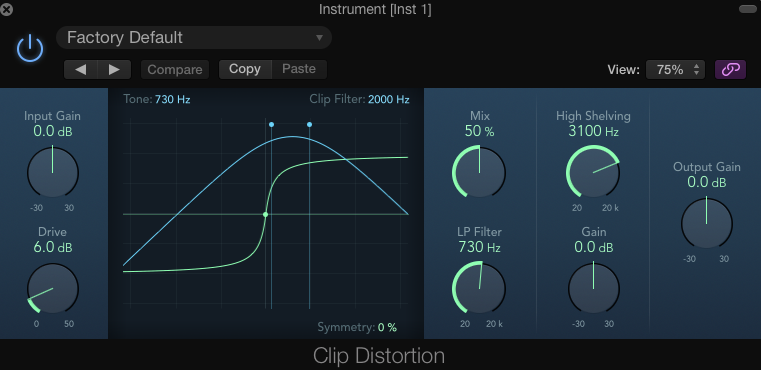Grab the Tone handle dot in graph
Image resolution: width=761 pixels, height=370 pixels.
click(x=271, y=125)
